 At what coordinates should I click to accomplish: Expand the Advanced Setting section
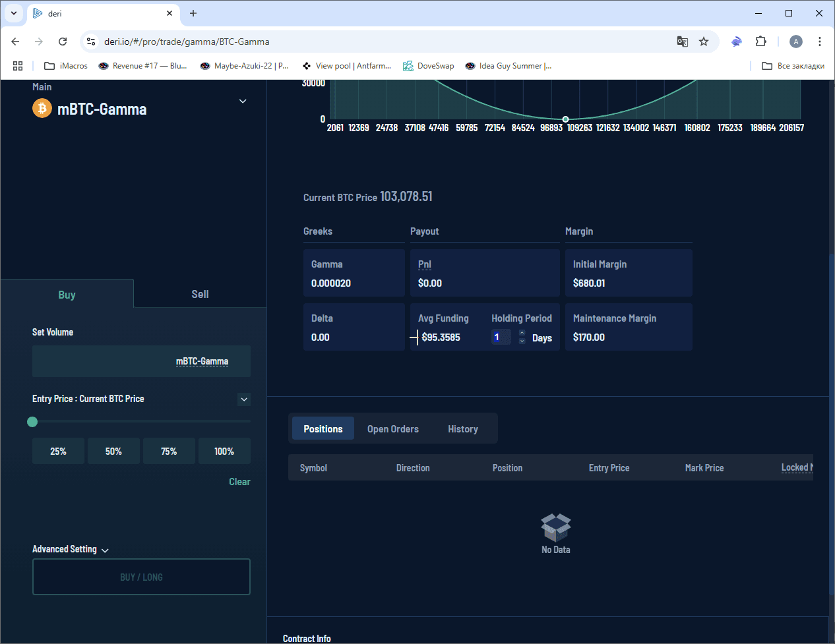click(71, 549)
